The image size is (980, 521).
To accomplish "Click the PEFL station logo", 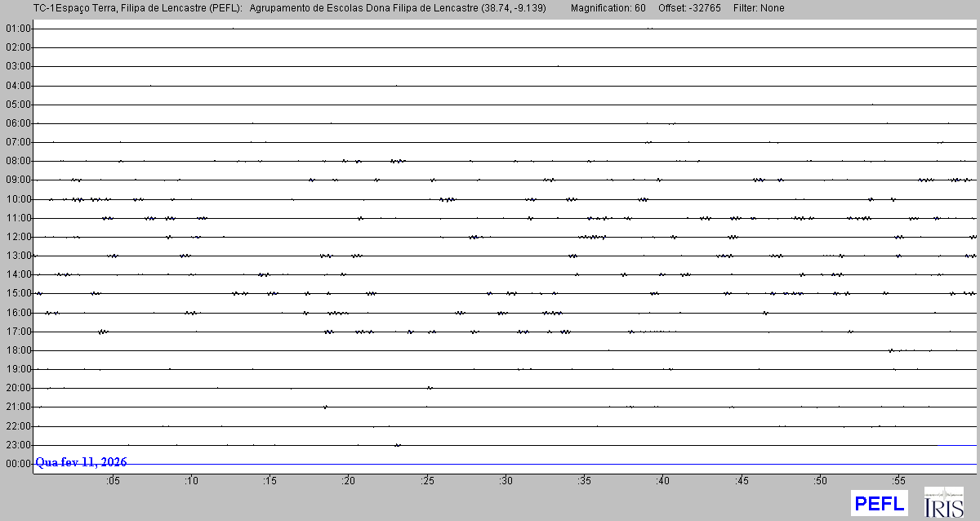I will (879, 503).
